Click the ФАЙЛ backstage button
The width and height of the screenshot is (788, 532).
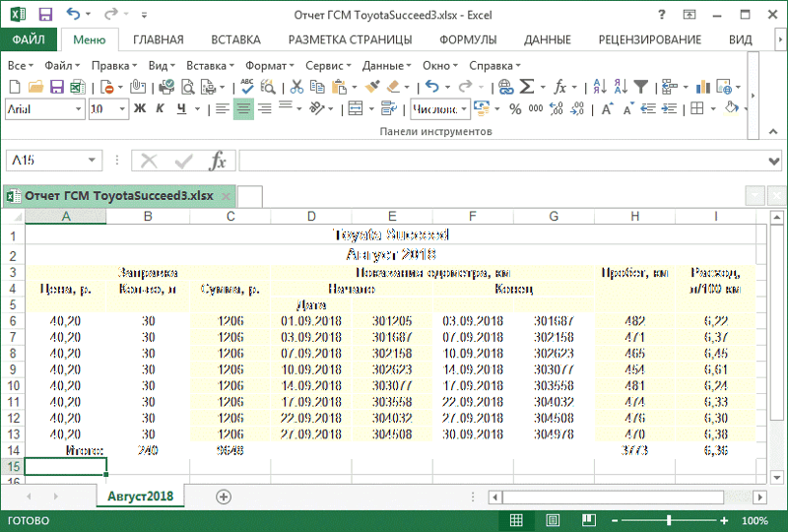(x=29, y=39)
